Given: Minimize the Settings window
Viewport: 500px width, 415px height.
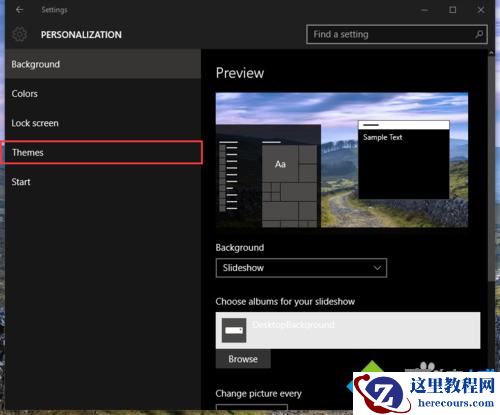Looking at the screenshot, I should tap(424, 10).
